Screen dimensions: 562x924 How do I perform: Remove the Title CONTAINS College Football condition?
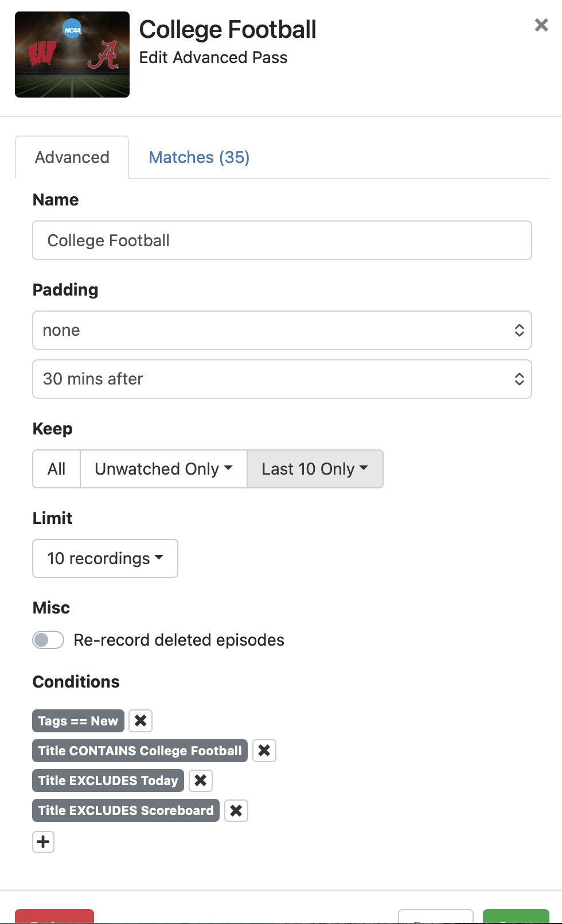(x=264, y=750)
